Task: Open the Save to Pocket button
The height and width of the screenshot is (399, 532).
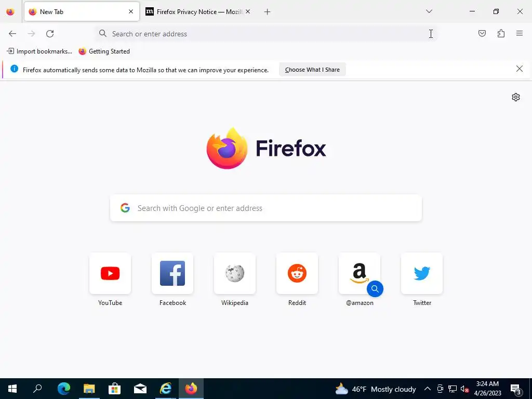Action: click(482, 33)
